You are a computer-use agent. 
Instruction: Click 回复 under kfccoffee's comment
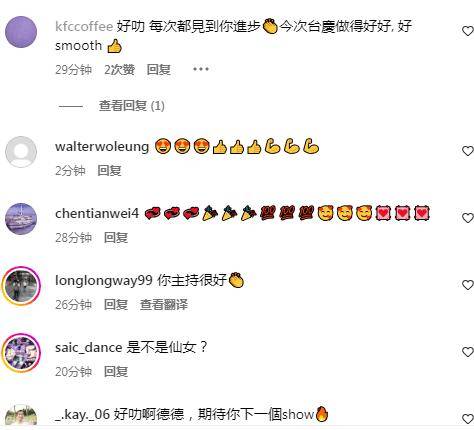pyautogui.click(x=159, y=70)
